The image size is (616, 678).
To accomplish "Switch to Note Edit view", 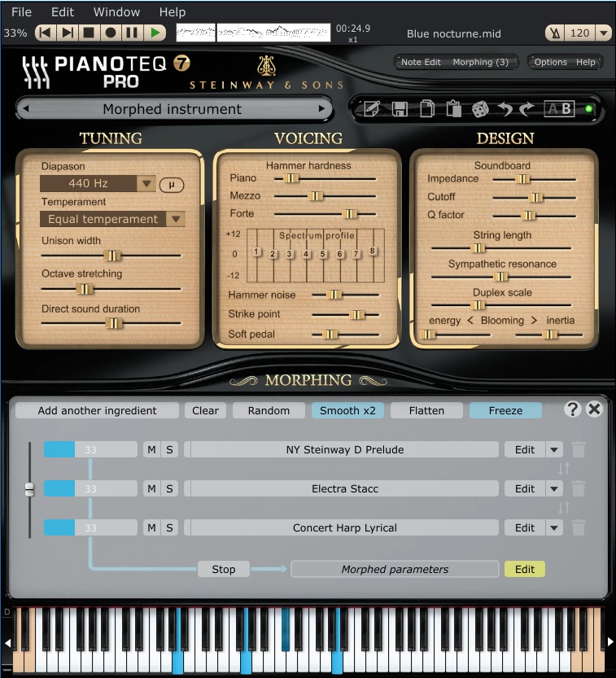I will (x=421, y=62).
